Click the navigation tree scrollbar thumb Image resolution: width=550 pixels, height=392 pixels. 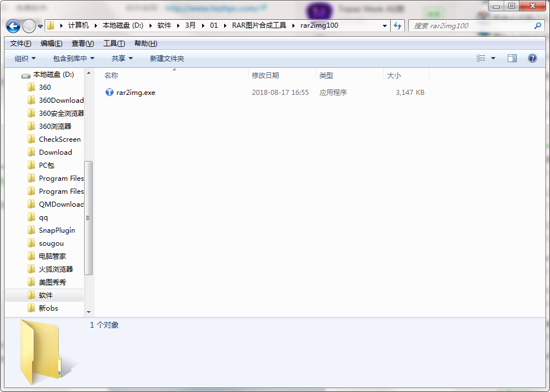pos(89,218)
